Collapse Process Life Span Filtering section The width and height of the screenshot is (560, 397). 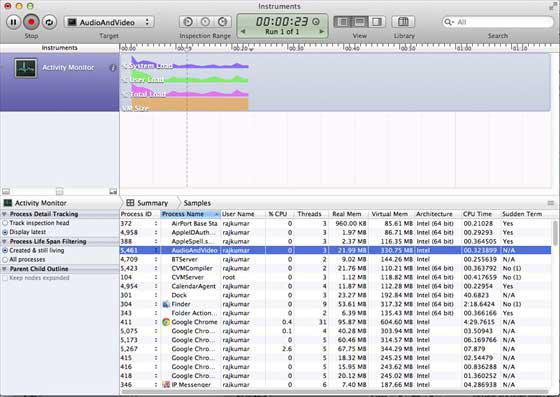[4, 241]
